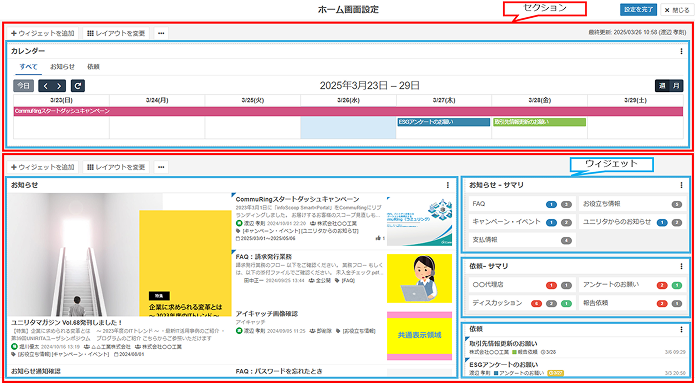Select the アンケートのお願い summary category

tap(633, 285)
